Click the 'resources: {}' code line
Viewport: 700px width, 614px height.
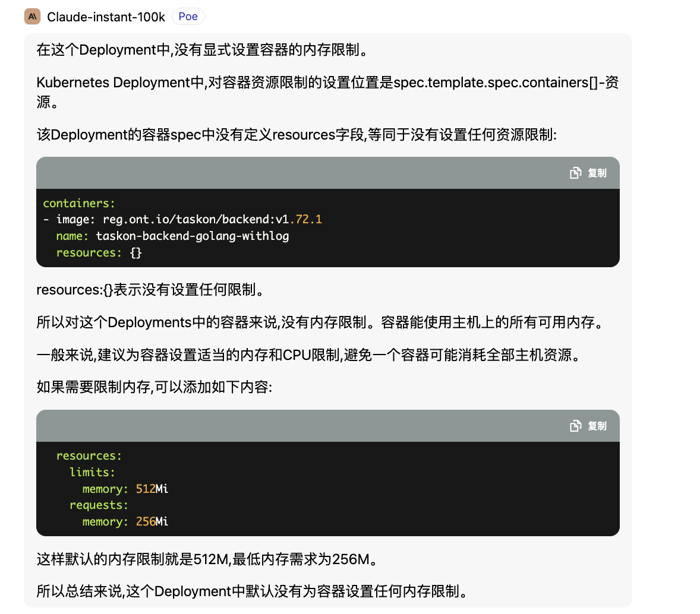point(99,252)
